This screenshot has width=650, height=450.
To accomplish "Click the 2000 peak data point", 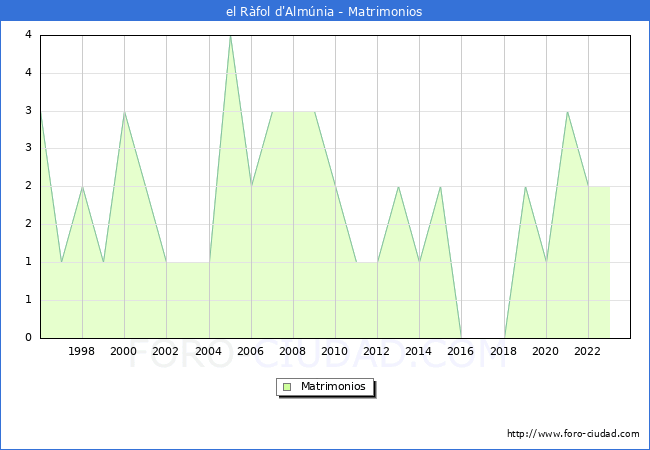I will click(124, 111).
